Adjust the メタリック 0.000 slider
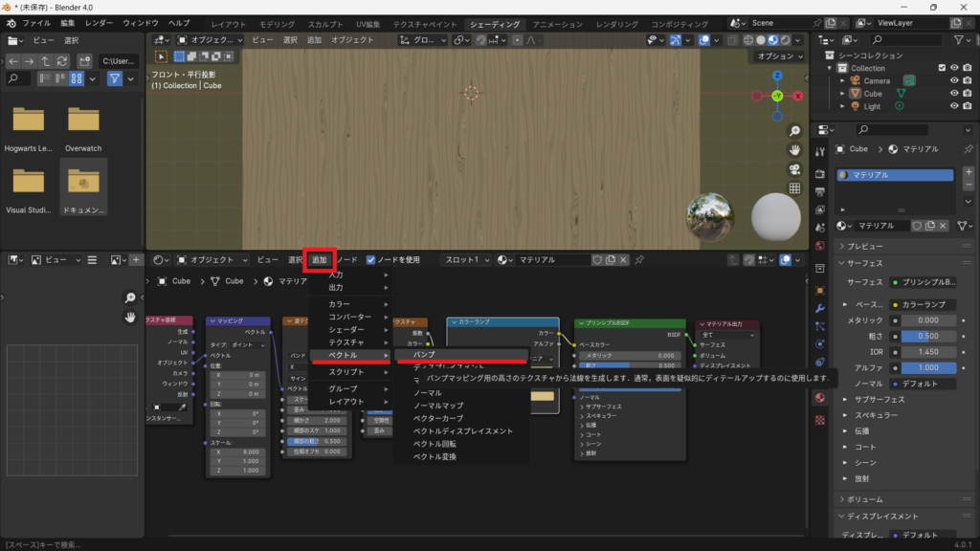The height and width of the screenshot is (551, 980). tap(928, 320)
